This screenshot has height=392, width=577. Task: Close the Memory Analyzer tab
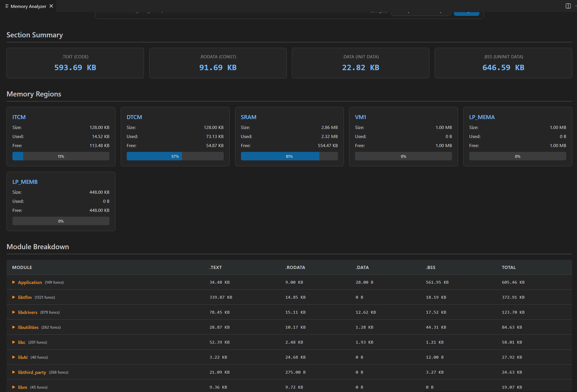coord(51,6)
